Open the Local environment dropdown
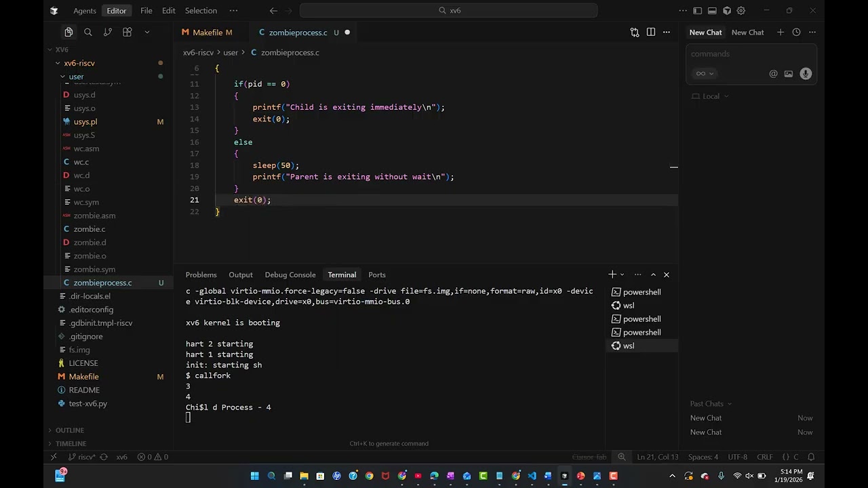868x488 pixels. tap(710, 96)
